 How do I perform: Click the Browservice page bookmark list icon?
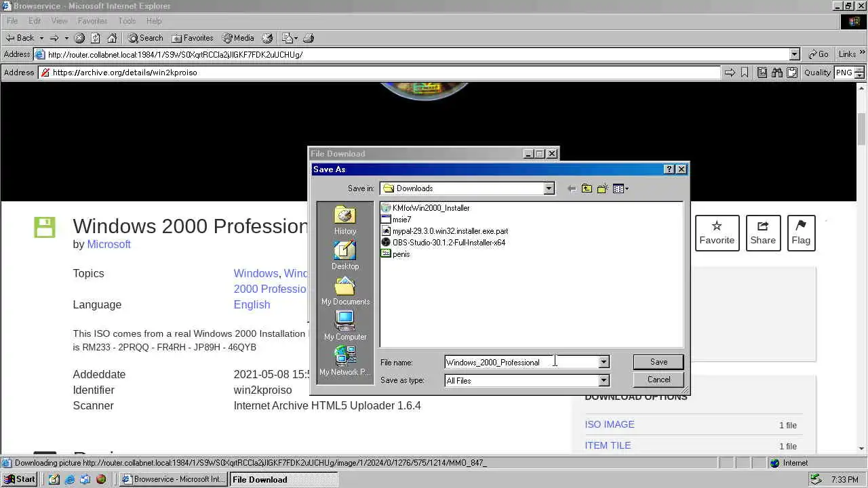[x=762, y=73]
